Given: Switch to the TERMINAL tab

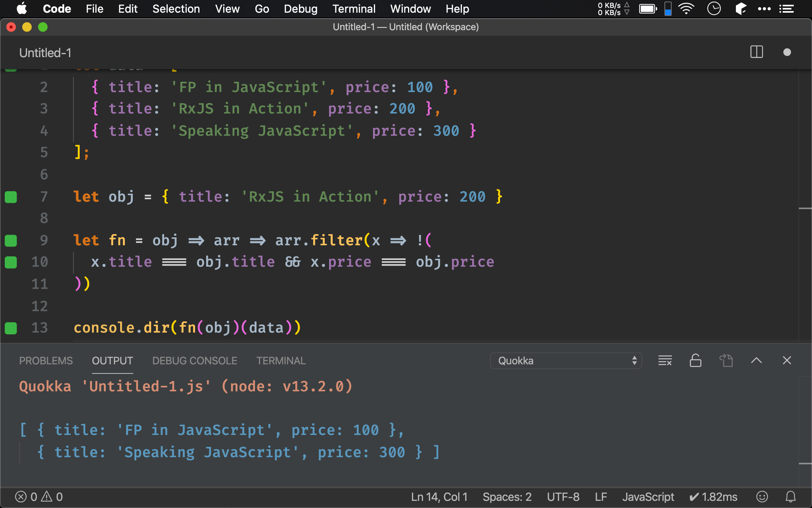Looking at the screenshot, I should (x=281, y=360).
